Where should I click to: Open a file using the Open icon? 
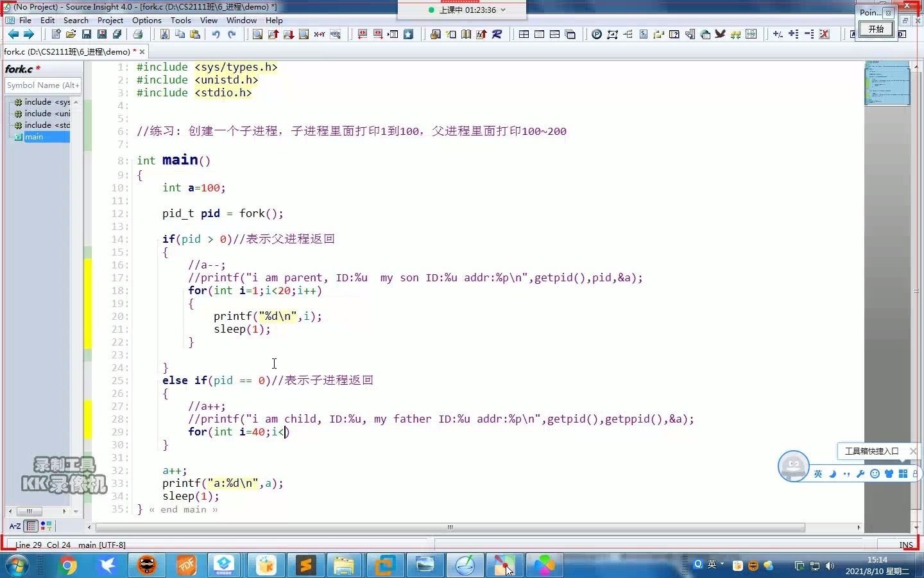click(72, 35)
